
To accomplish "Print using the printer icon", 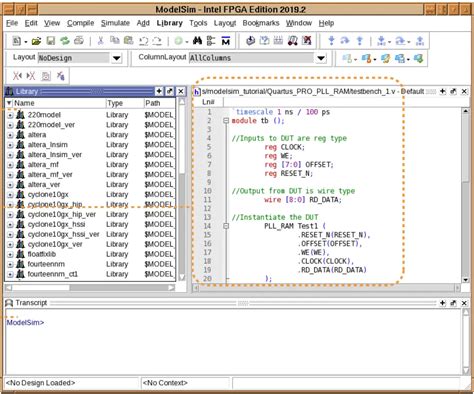I will point(79,41).
